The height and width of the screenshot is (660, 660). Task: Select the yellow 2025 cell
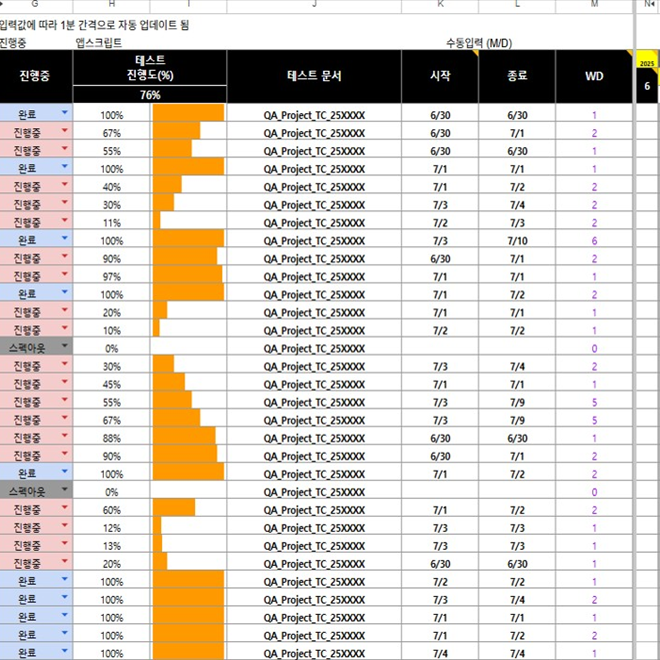647,61
